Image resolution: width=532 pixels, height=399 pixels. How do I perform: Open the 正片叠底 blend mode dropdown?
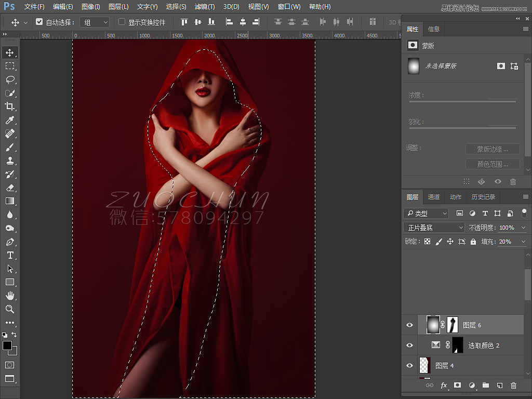[x=434, y=228]
